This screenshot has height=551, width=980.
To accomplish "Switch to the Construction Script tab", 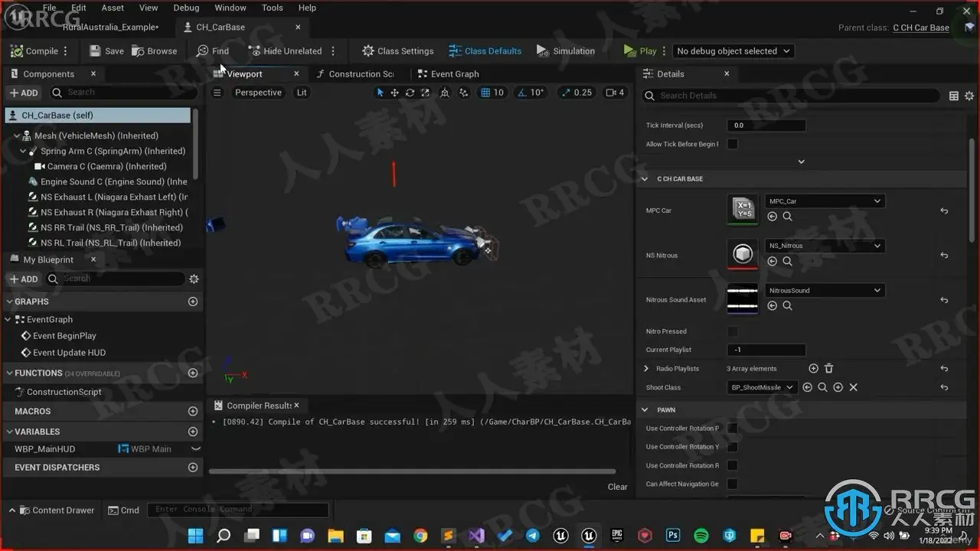I will [355, 74].
